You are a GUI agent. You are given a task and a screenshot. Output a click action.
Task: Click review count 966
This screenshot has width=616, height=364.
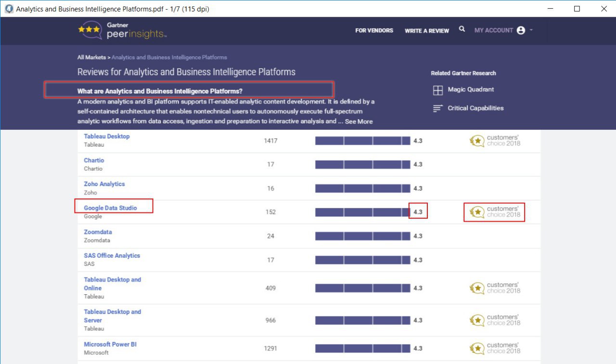(270, 320)
